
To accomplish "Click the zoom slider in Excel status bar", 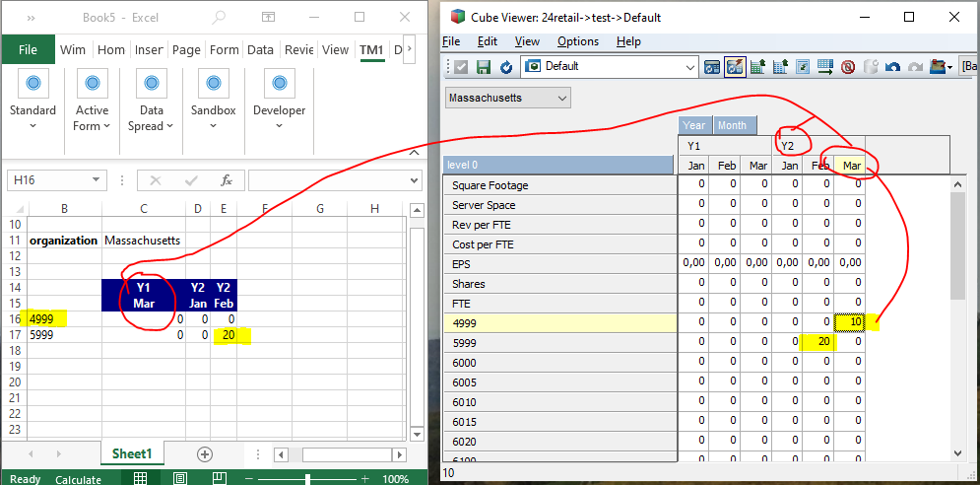I will [x=308, y=479].
